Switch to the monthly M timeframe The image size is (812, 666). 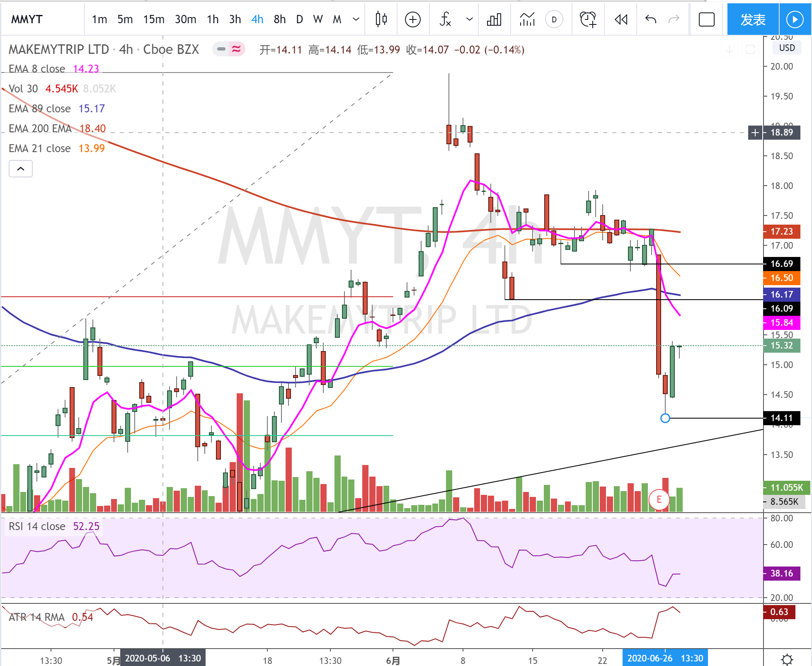(x=337, y=19)
